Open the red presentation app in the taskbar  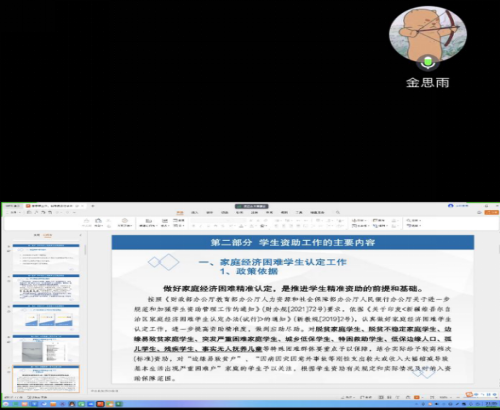(100, 404)
